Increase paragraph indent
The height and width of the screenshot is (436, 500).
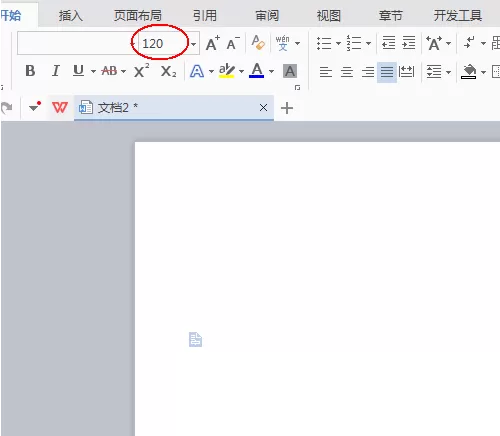409,43
